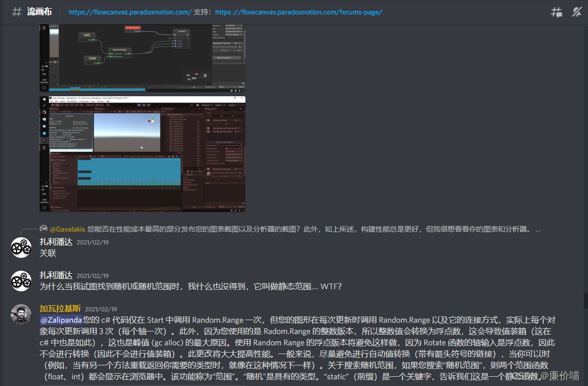The height and width of the screenshot is (386, 588).
Task: Click the @Zalipanda mention in the message
Action: click(61, 320)
